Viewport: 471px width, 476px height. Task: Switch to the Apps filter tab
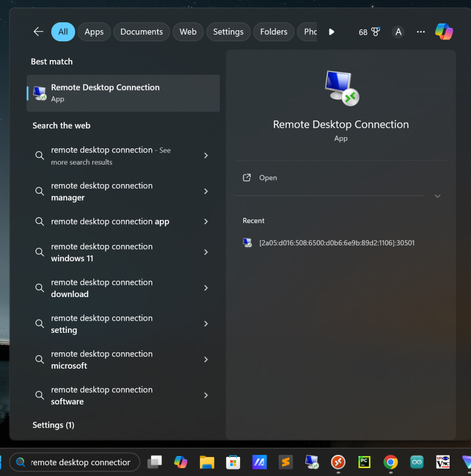point(94,32)
